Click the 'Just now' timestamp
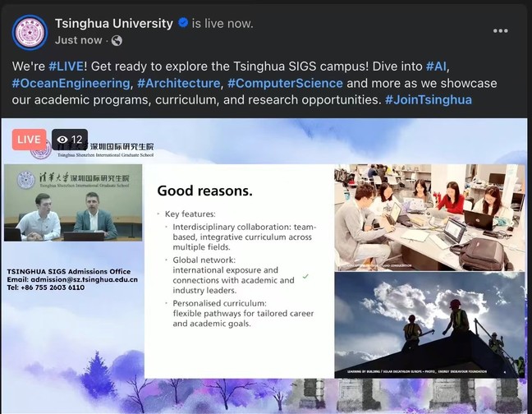Screen dimensions: 532x414 point(78,40)
